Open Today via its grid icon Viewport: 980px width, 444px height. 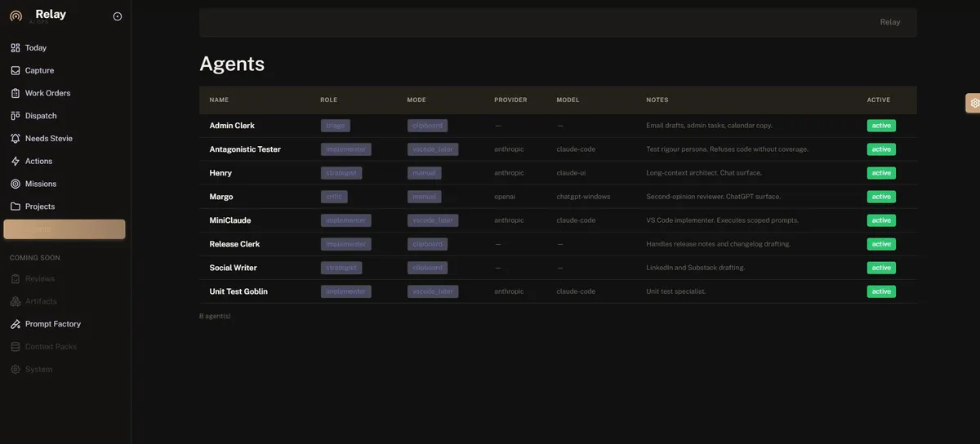point(16,48)
